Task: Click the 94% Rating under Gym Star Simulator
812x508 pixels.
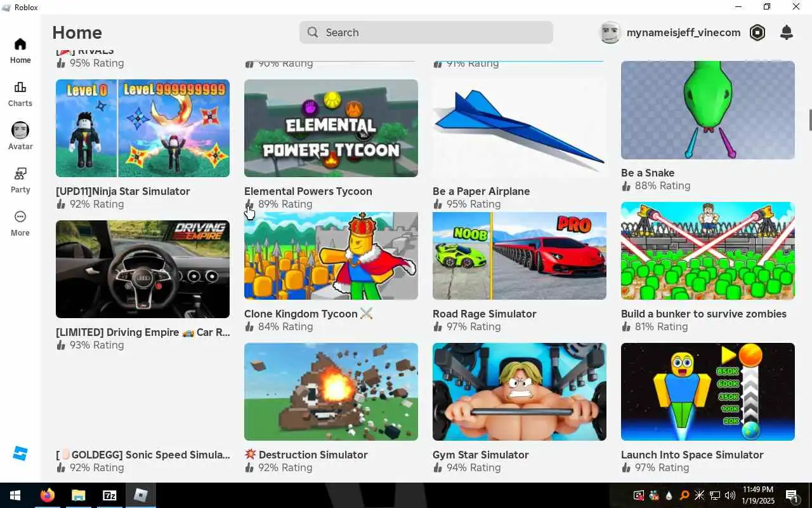Action: [x=473, y=467]
